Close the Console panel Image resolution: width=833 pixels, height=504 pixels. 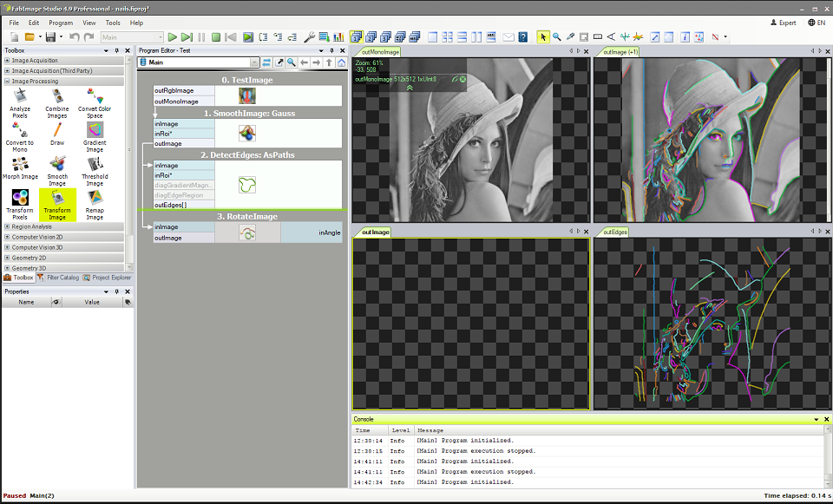coord(827,419)
